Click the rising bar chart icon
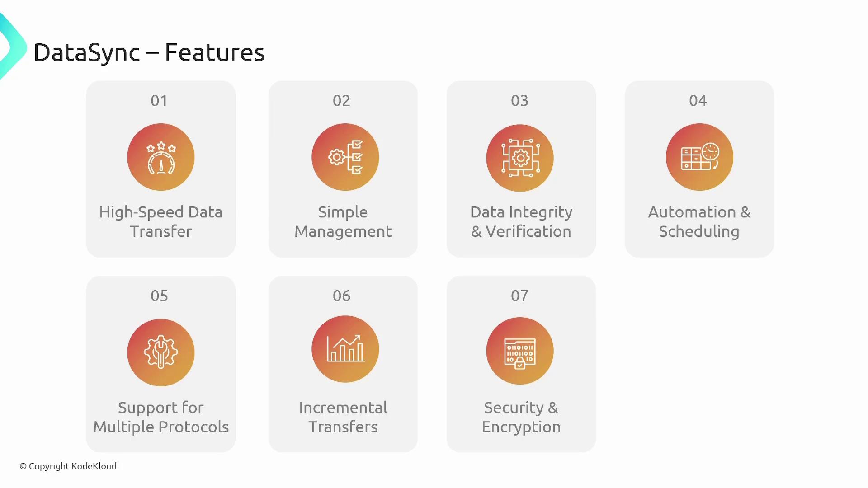 [x=345, y=349]
